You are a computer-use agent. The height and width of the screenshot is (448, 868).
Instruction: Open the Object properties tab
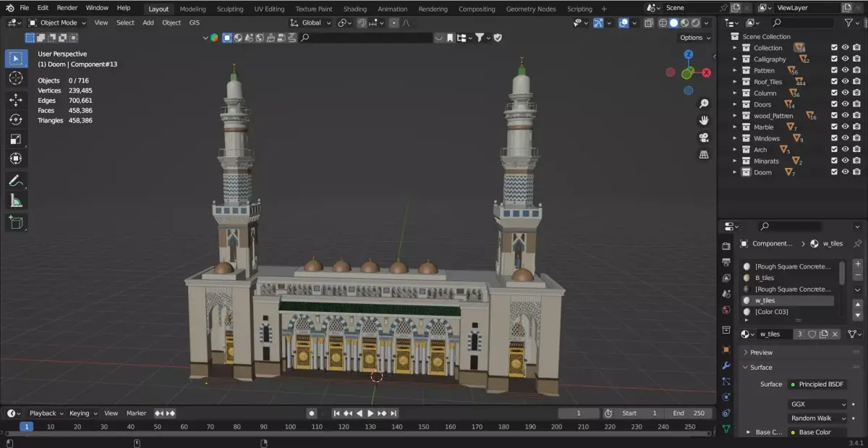pos(726,350)
